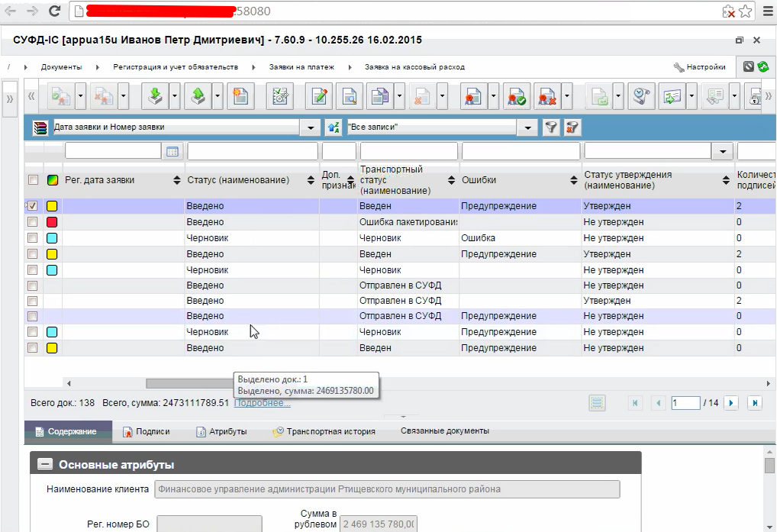Viewport: 777px width, 532px height.
Task: Toggle the select-all checkbox in table header
Action: [x=33, y=180]
